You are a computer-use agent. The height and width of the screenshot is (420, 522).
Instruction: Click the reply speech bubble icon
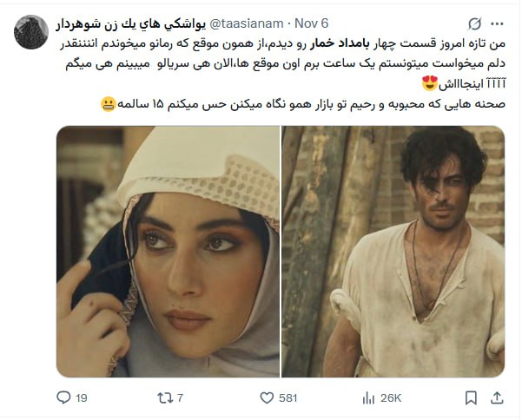63,397
